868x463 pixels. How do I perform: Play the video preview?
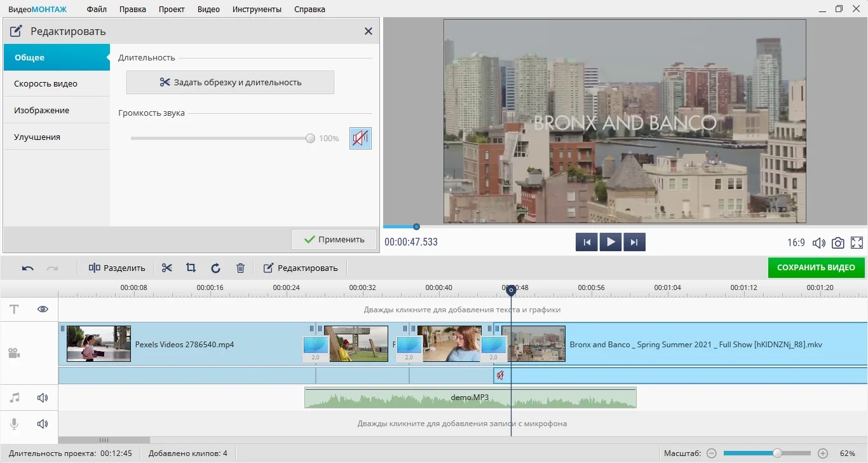tap(611, 242)
